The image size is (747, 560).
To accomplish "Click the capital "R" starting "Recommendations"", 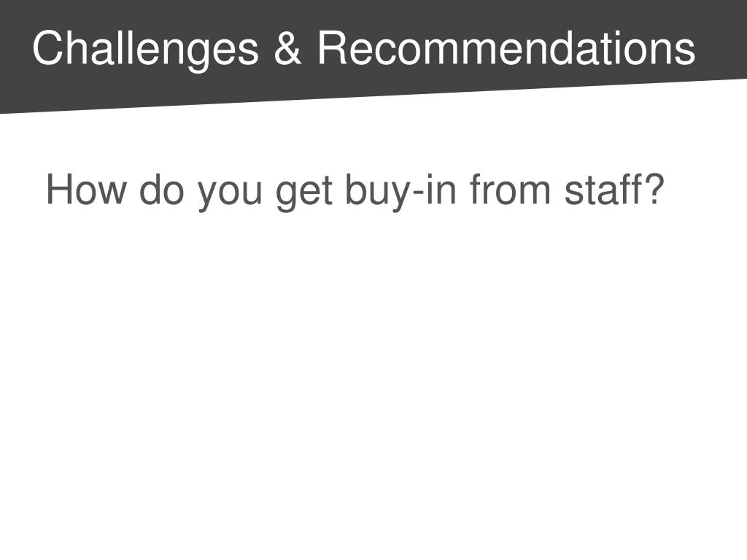I will pyautogui.click(x=333, y=47).
